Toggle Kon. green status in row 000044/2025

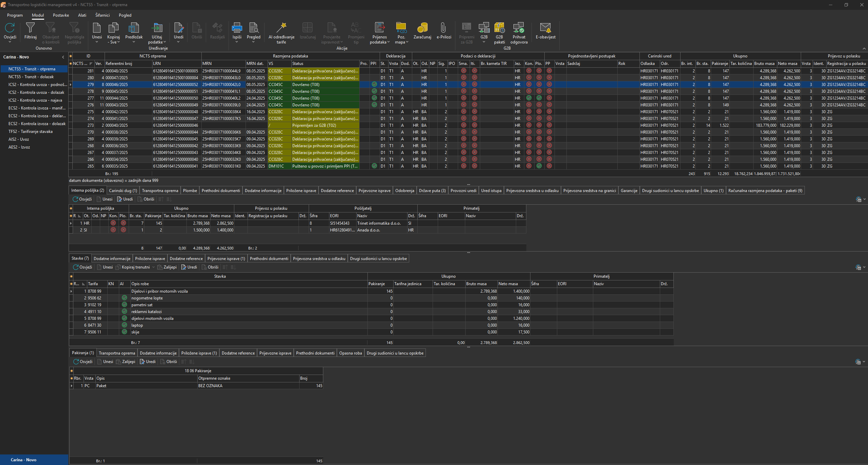[529, 98]
